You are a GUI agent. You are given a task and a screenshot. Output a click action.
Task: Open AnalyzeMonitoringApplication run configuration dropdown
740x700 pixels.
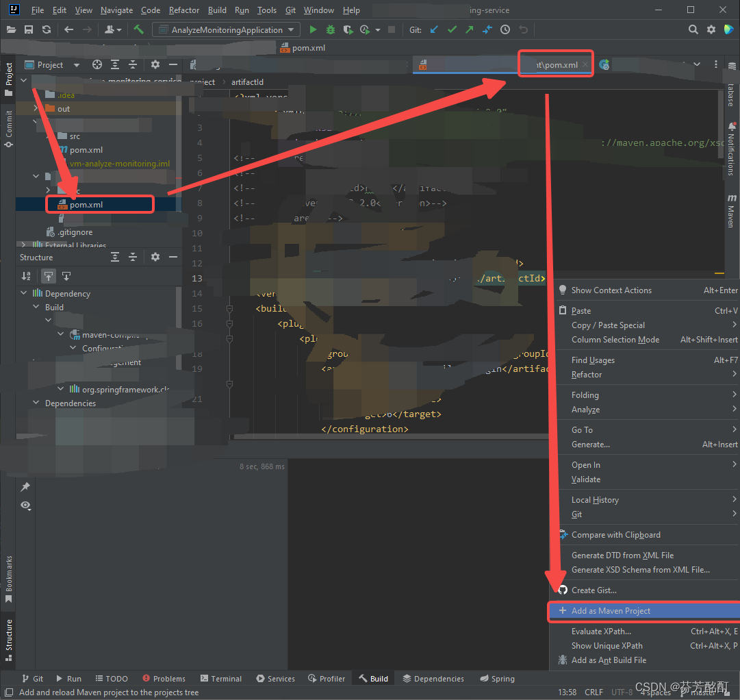click(226, 29)
